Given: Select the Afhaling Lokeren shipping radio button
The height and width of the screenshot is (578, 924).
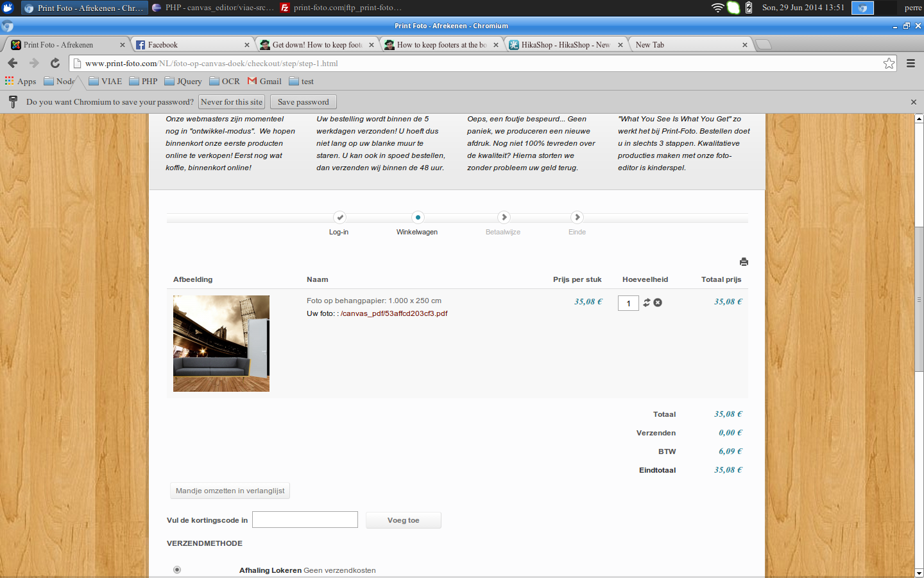Looking at the screenshot, I should click(x=177, y=570).
